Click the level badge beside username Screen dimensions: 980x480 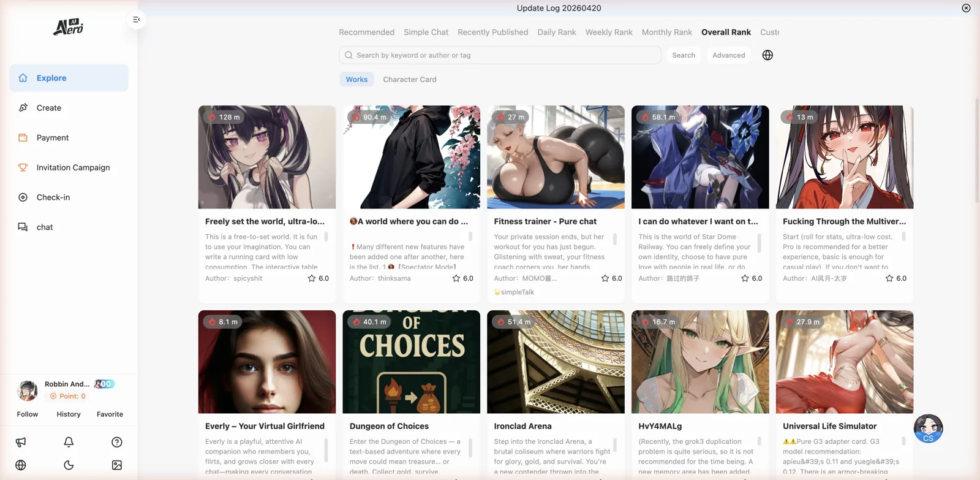[x=104, y=384]
